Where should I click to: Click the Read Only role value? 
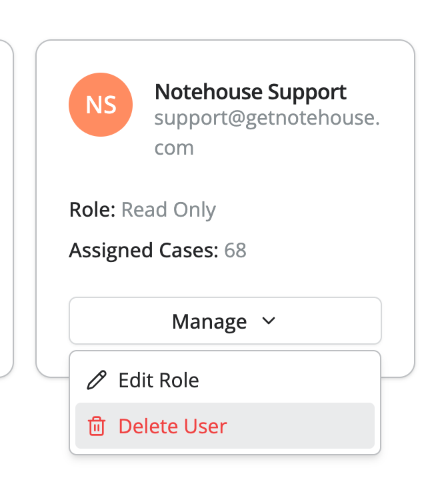tap(169, 210)
